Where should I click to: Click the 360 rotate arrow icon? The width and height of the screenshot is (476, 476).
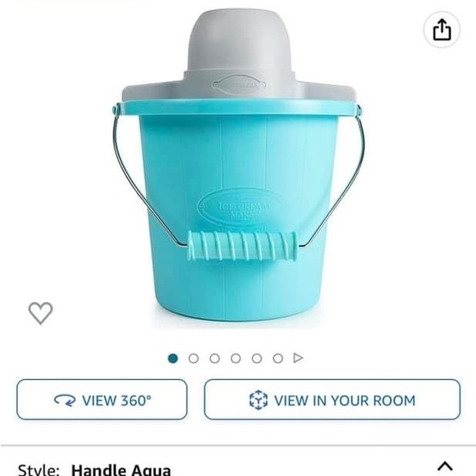click(65, 400)
